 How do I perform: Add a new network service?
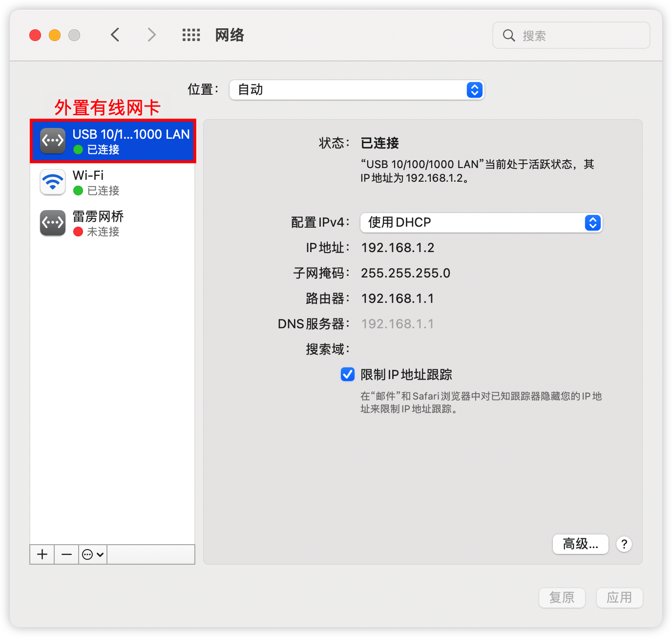pos(42,554)
